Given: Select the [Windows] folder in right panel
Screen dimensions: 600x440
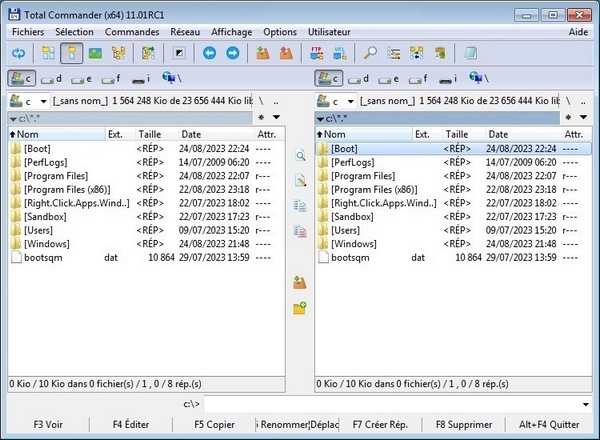Looking at the screenshot, I should point(354,243).
